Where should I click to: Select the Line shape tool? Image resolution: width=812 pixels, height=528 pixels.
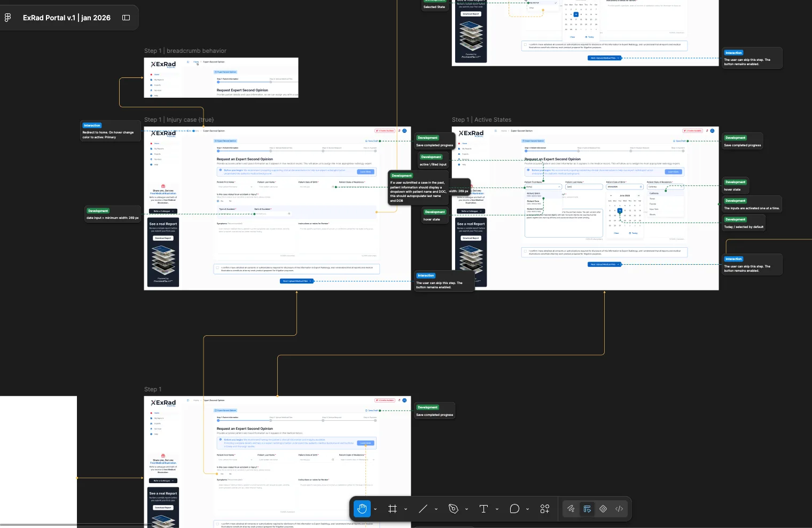coord(423,509)
